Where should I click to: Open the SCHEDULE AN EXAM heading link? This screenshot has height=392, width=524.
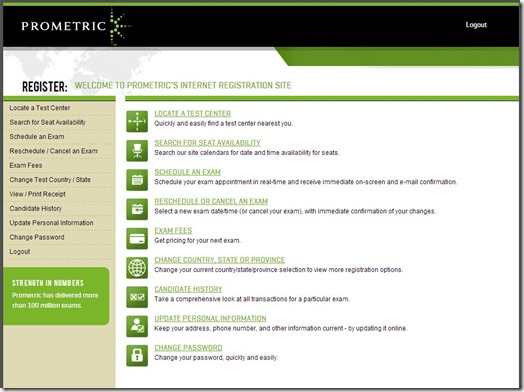187,172
